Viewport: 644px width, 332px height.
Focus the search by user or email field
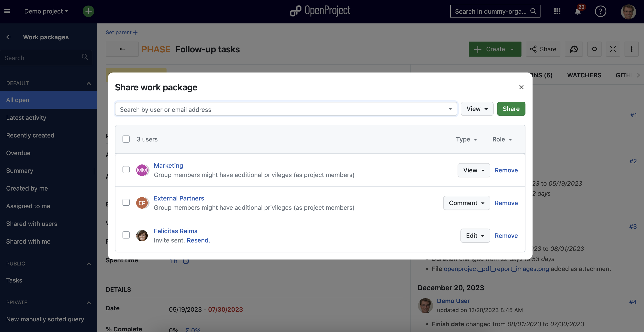pyautogui.click(x=282, y=109)
